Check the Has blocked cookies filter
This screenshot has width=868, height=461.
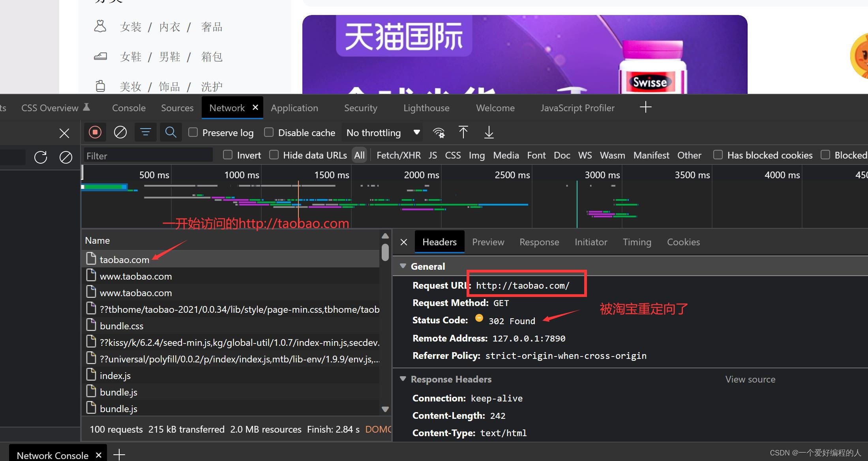pos(718,155)
